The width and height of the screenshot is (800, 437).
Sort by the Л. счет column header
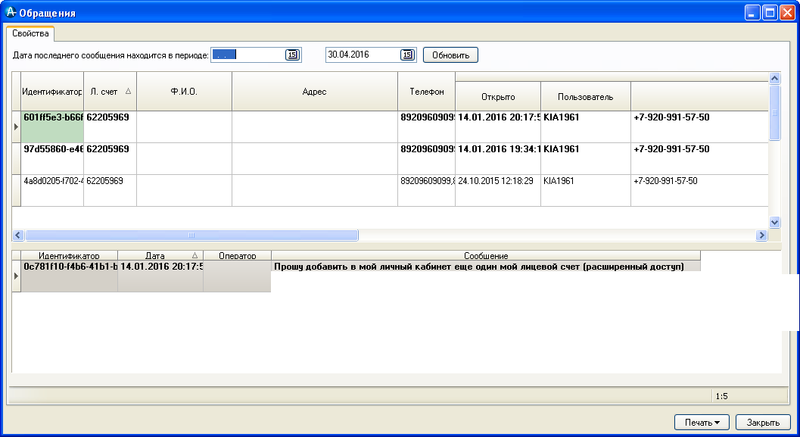(109, 91)
